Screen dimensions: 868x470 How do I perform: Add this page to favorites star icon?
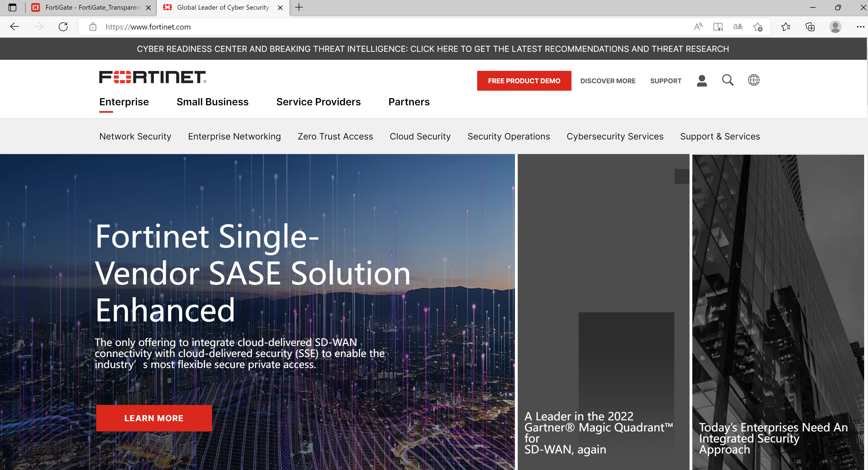(x=758, y=26)
